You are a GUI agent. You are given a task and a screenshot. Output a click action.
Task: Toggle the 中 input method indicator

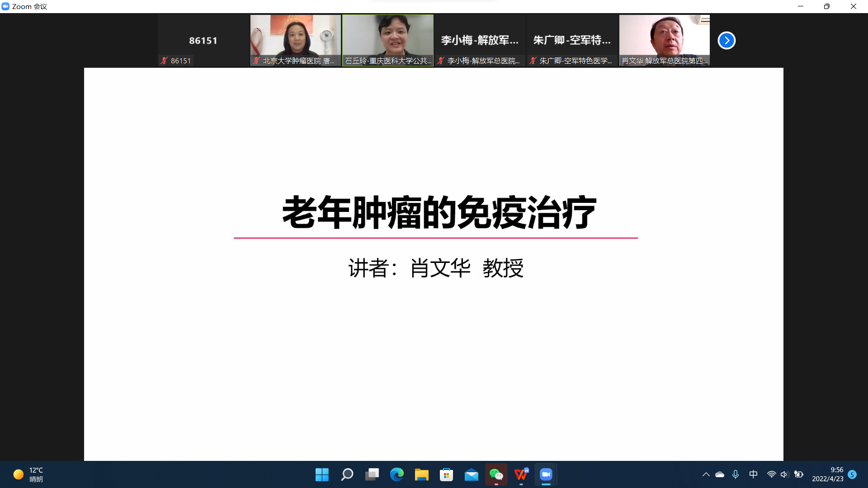[x=753, y=474]
